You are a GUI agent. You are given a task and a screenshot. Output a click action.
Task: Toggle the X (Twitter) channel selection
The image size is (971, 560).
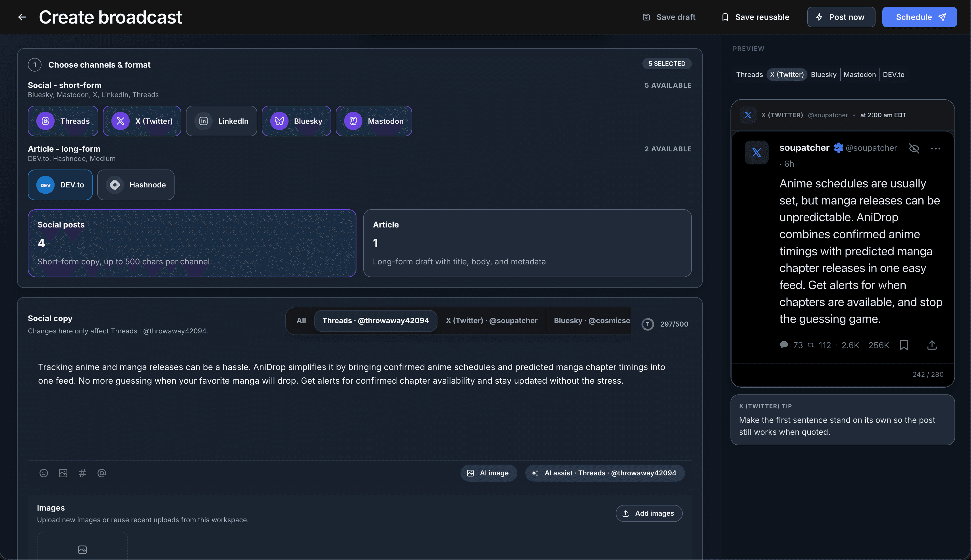142,121
